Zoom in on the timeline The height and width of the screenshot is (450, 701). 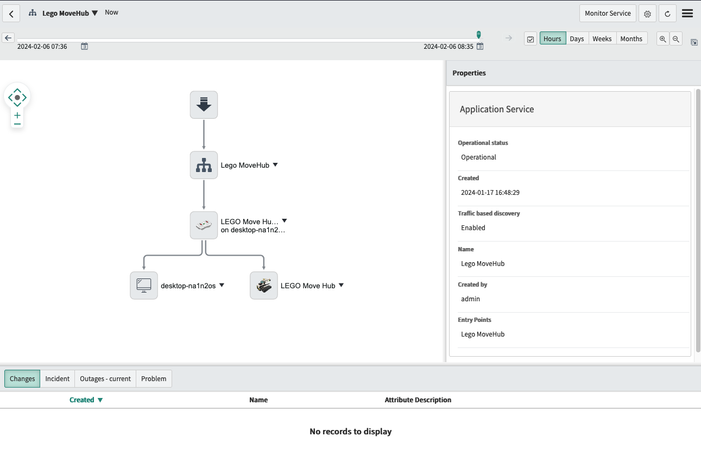[x=663, y=39]
